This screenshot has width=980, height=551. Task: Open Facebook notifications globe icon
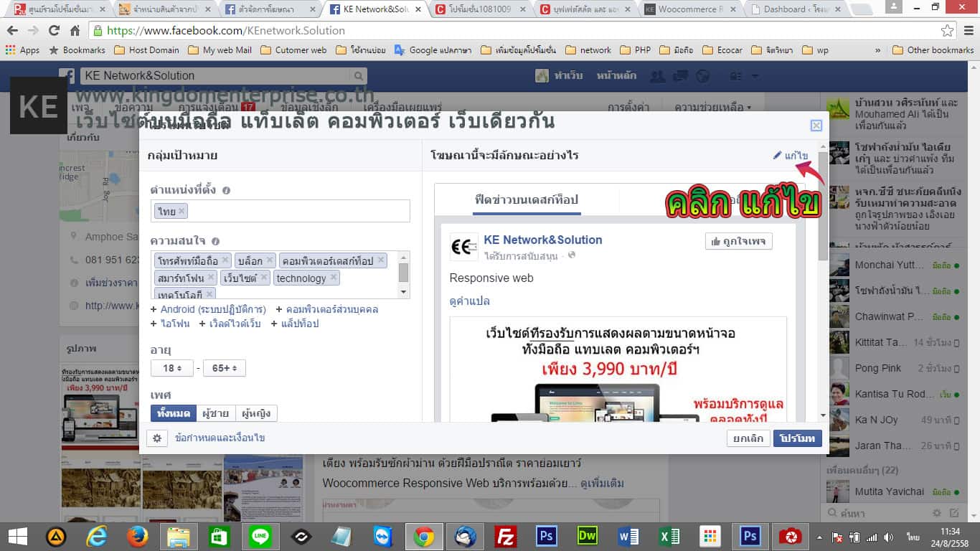(x=702, y=76)
